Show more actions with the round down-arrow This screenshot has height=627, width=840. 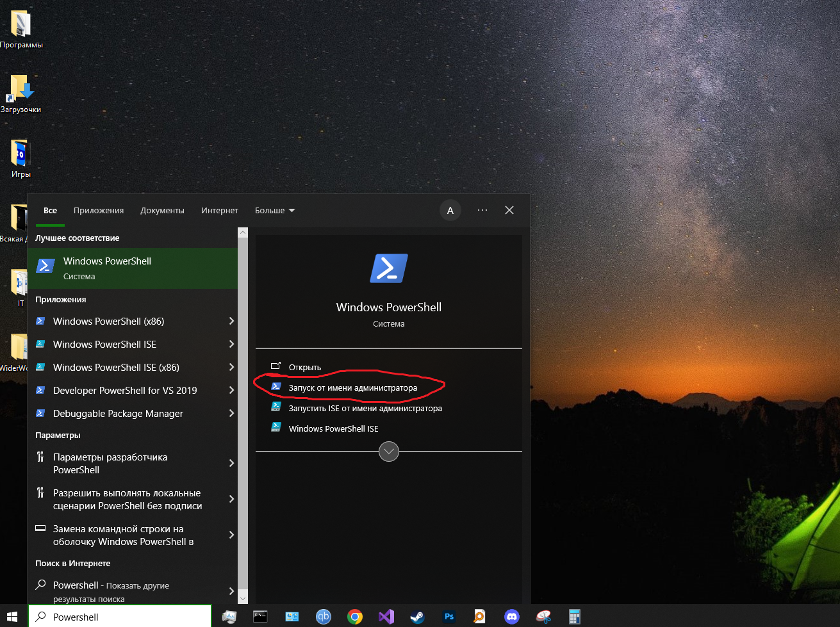(389, 452)
